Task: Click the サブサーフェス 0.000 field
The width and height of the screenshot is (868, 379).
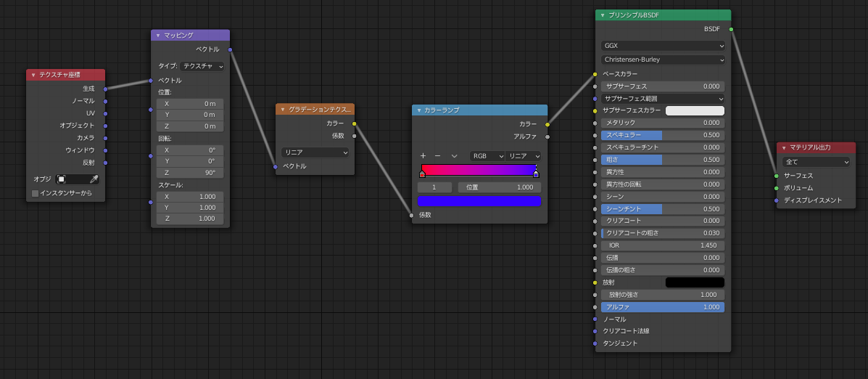Action: [x=663, y=86]
